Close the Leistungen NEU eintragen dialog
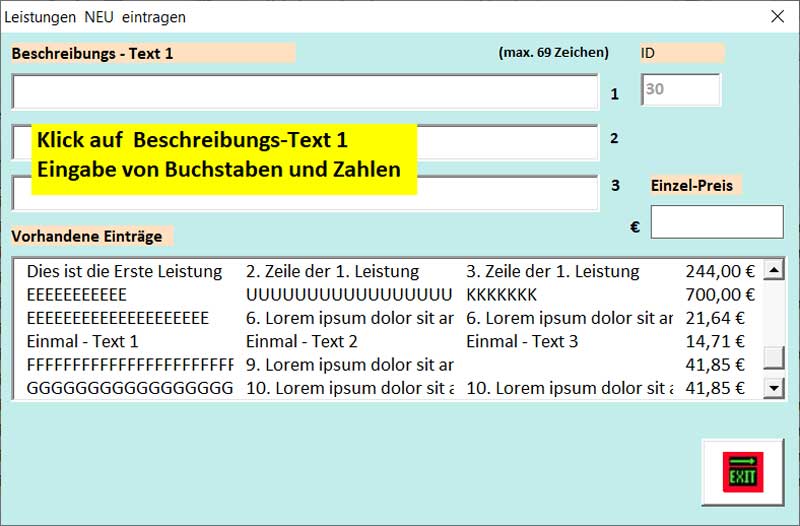This screenshot has height=526, width=800. 778,16
